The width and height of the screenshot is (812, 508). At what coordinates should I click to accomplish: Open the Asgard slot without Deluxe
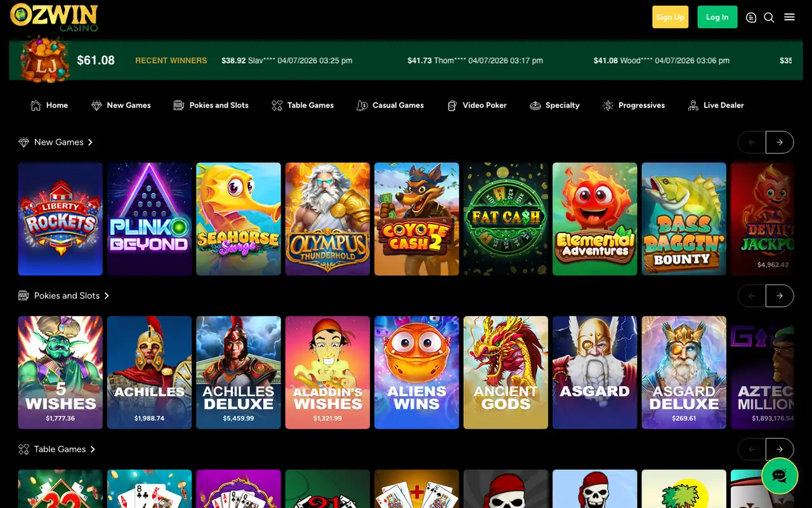click(x=595, y=373)
